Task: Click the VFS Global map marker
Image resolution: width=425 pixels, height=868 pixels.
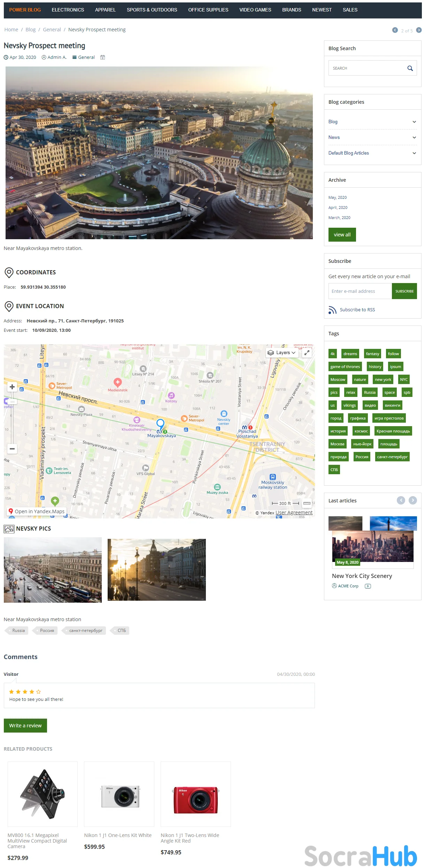Action: tap(146, 468)
